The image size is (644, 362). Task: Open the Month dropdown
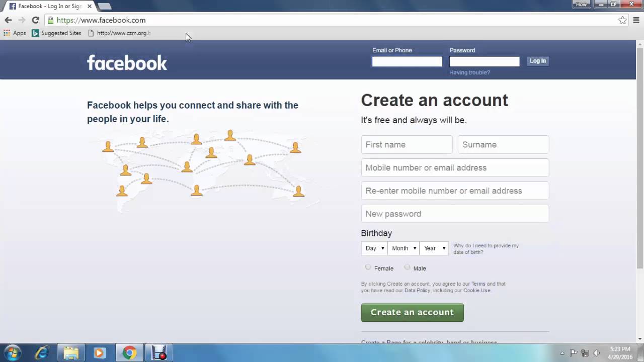click(404, 248)
